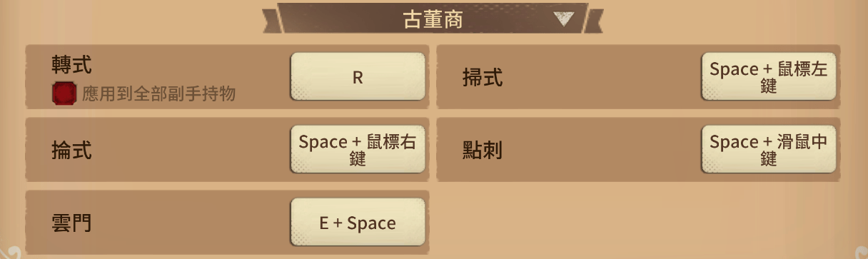Click the R keybind for 轉式

click(358, 77)
